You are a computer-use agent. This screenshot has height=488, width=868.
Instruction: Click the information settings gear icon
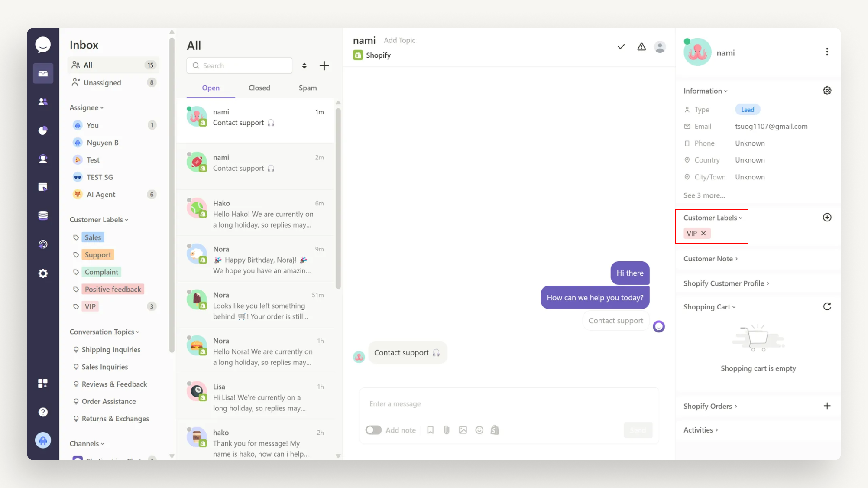827,91
